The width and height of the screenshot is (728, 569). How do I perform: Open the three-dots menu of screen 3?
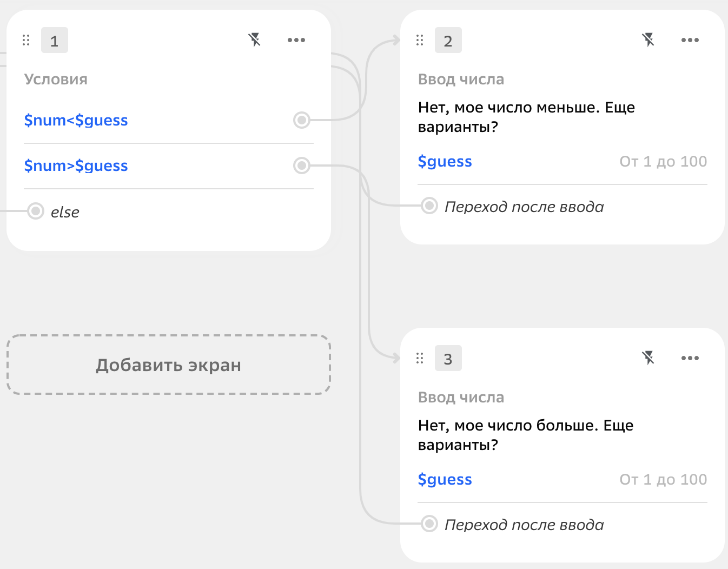(690, 358)
